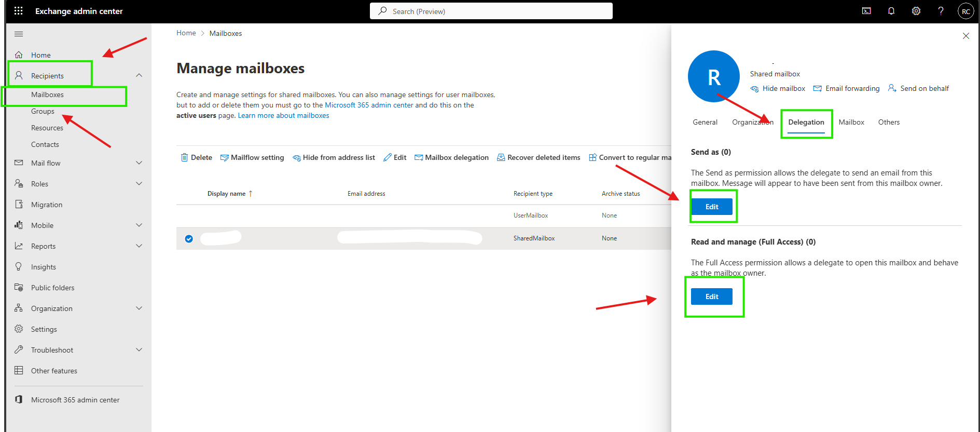Screen dimensions: 980x432
Task: Sort by Recipient type column
Action: (533, 194)
